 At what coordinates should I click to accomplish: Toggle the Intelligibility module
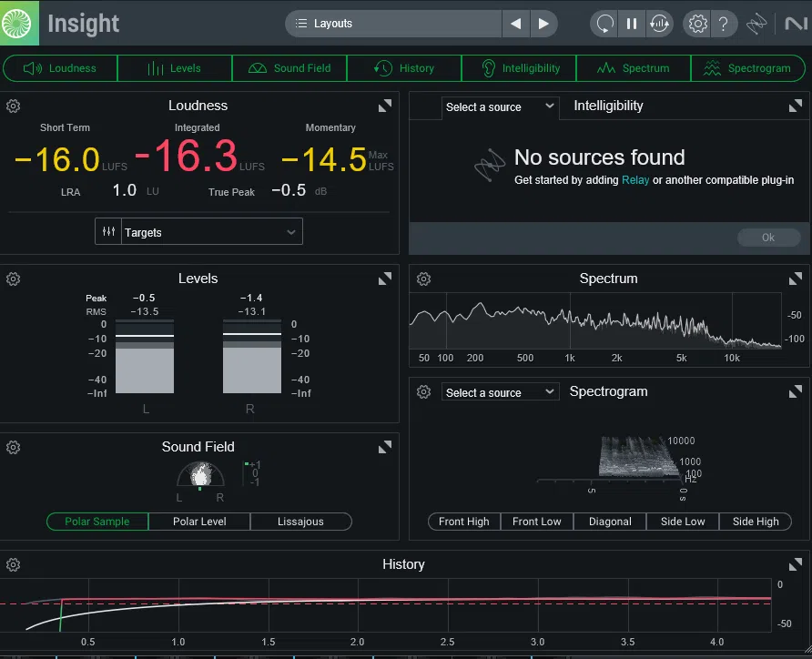tap(519, 68)
